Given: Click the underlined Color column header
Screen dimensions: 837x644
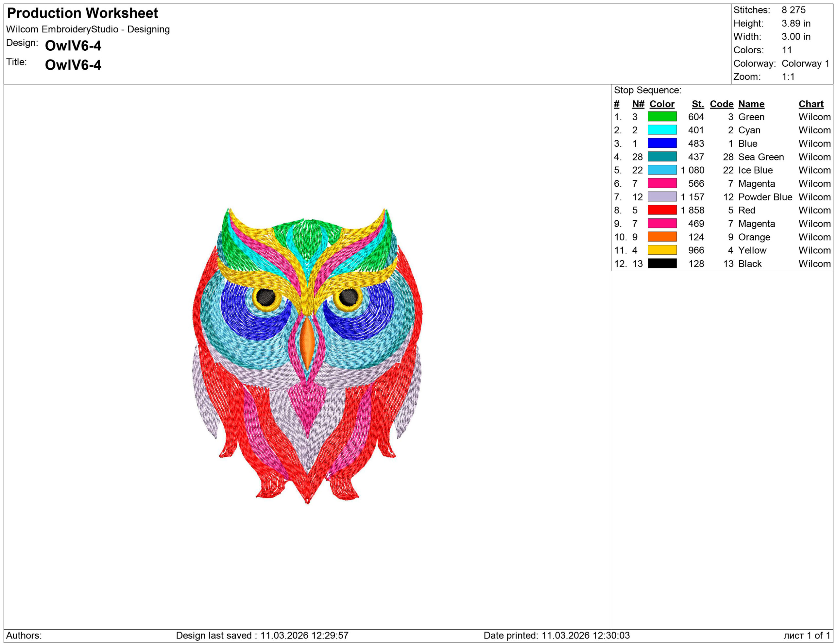Looking at the screenshot, I should click(x=662, y=104).
